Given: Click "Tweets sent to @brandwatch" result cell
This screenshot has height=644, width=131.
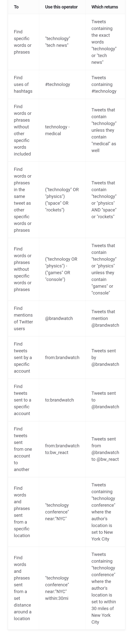Looking at the screenshot, I should [105, 400].
